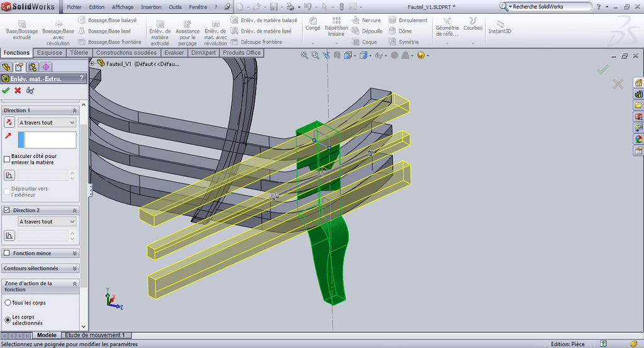Switch to Constructions soudées tab
The image size is (644, 348).
click(x=126, y=53)
